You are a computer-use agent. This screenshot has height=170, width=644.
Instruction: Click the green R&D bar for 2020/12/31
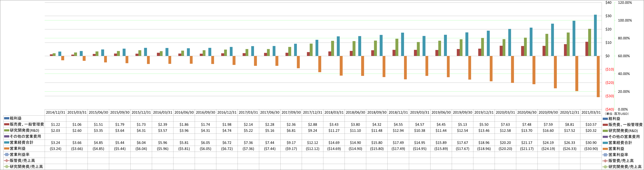(568, 44)
